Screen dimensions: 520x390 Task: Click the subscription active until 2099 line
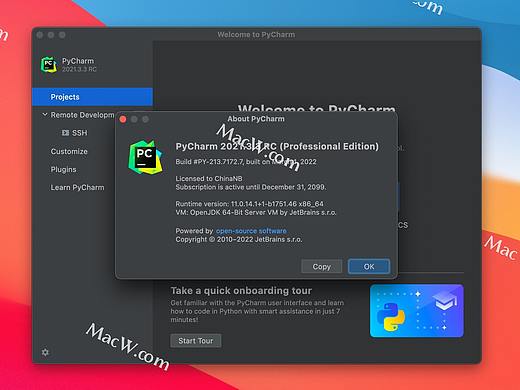click(x=251, y=187)
